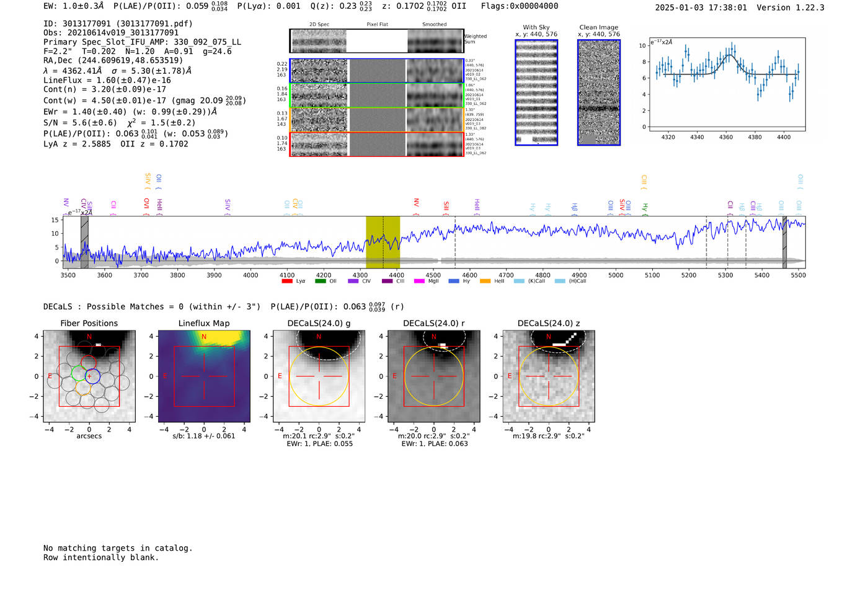Viewport: 868px width, 591px height.
Task: Click the Obs: 20210614v019_3013177091 line
Action: pyautogui.click(x=111, y=33)
